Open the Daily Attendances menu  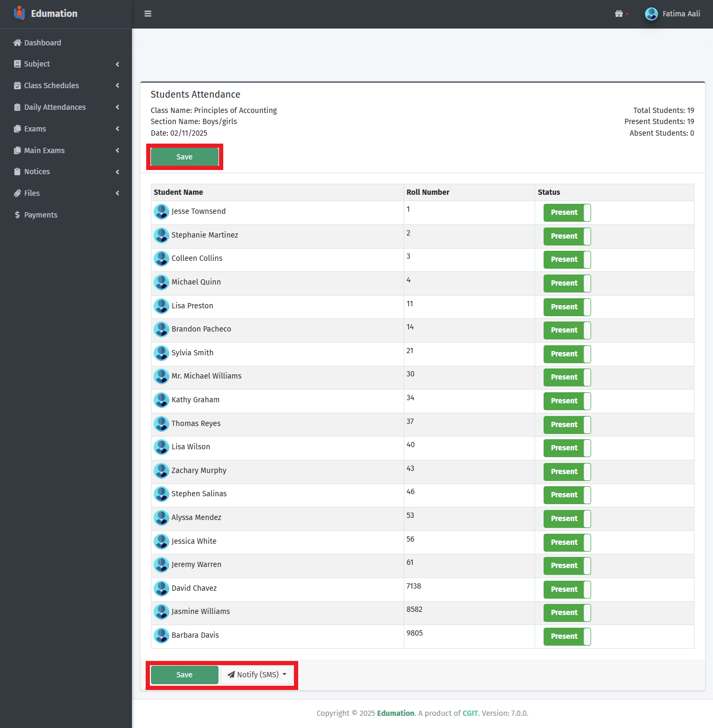point(55,107)
